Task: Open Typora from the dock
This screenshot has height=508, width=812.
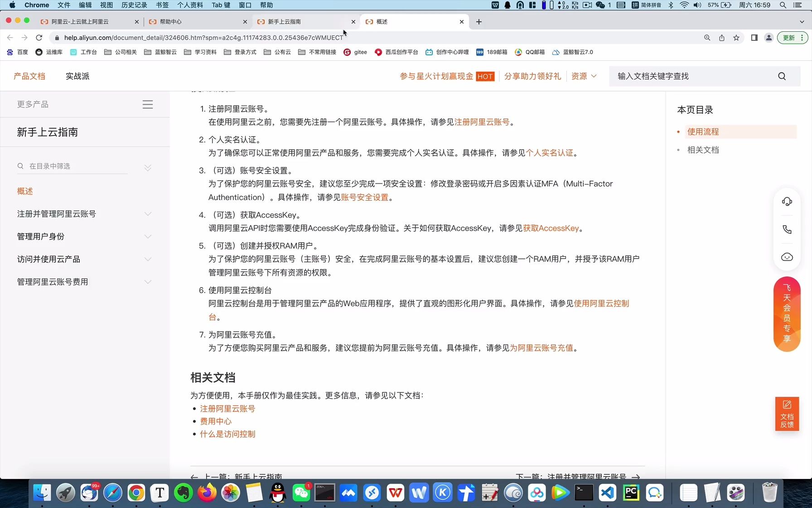Action: point(160,493)
